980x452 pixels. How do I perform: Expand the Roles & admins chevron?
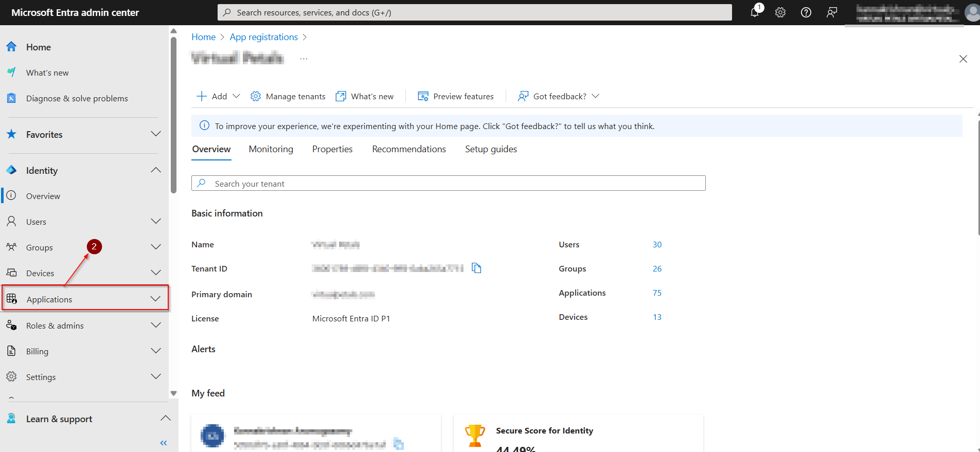pyautogui.click(x=156, y=325)
